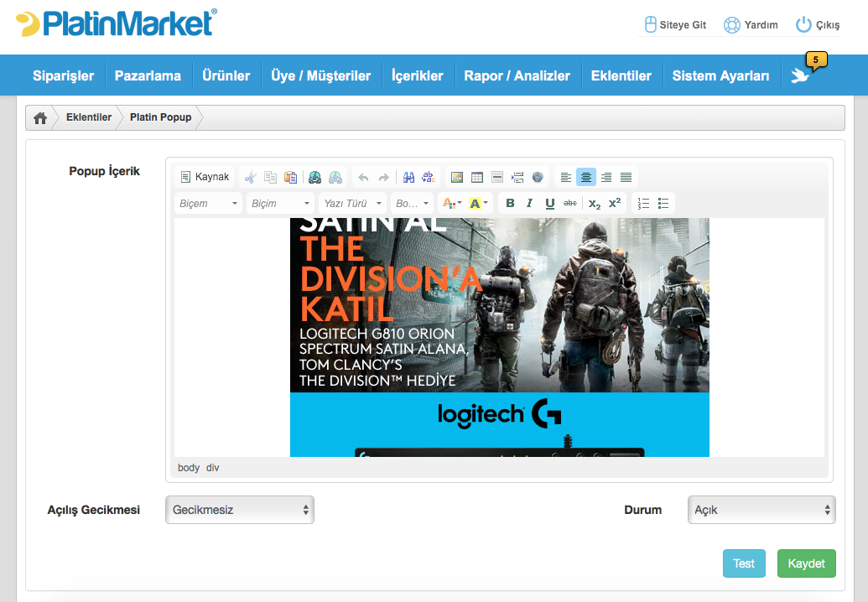
Task: Click the Copy icon in editor toolbar
Action: click(270, 177)
